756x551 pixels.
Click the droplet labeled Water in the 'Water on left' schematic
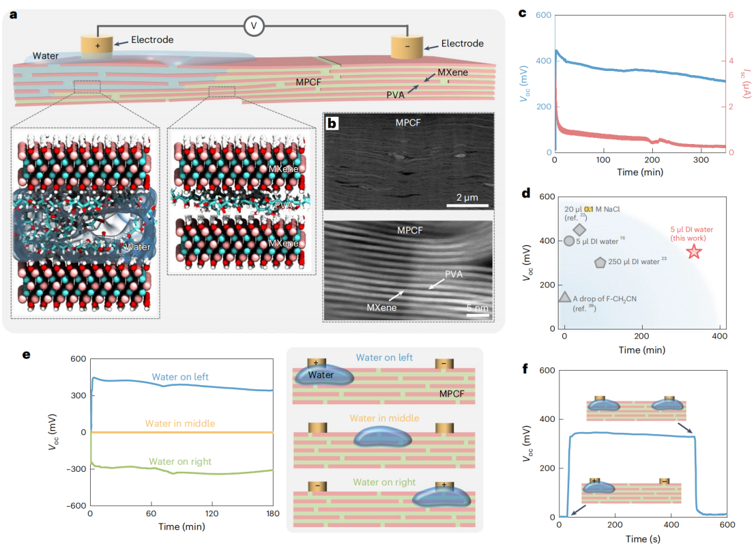[x=324, y=374]
